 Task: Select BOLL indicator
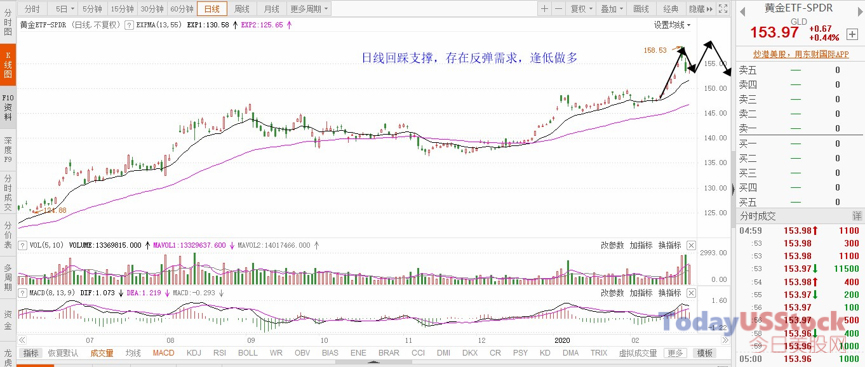click(248, 353)
